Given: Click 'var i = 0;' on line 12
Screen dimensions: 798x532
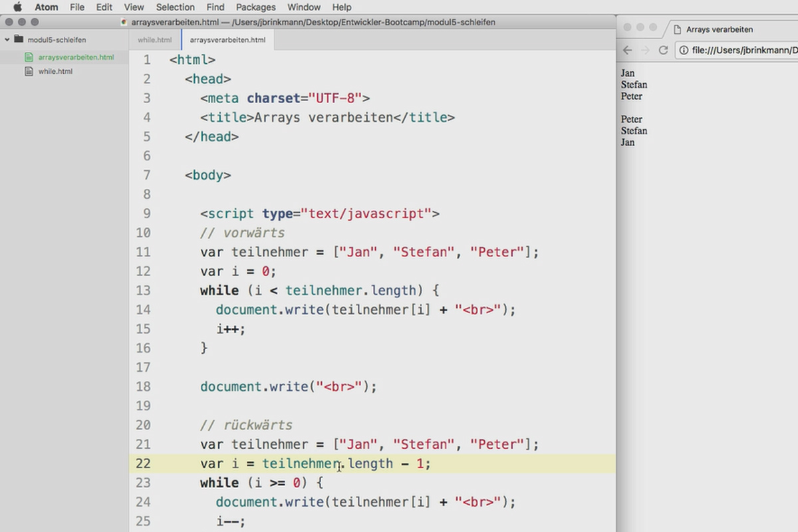Looking at the screenshot, I should point(238,271).
